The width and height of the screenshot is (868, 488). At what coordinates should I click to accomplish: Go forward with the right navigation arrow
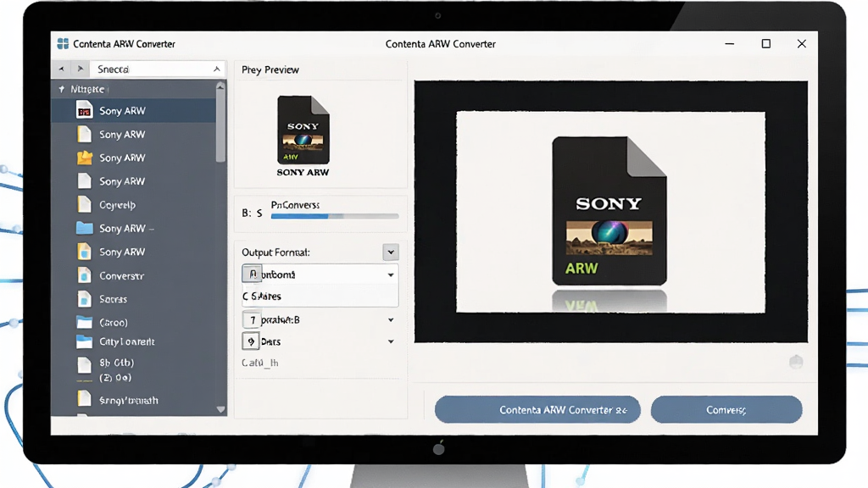pyautogui.click(x=81, y=69)
